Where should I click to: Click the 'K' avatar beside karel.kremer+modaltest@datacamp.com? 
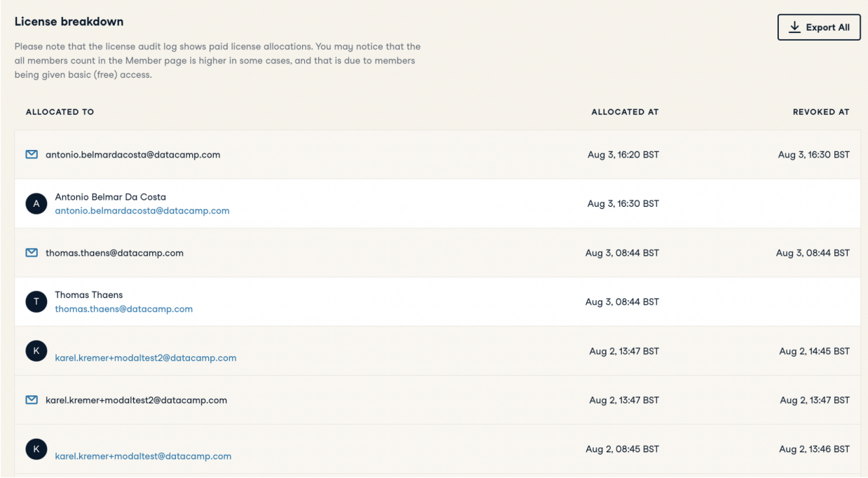click(36, 449)
